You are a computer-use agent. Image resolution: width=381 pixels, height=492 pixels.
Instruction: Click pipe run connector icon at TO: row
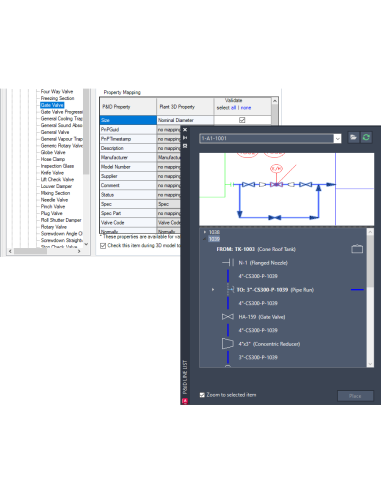(x=230, y=290)
